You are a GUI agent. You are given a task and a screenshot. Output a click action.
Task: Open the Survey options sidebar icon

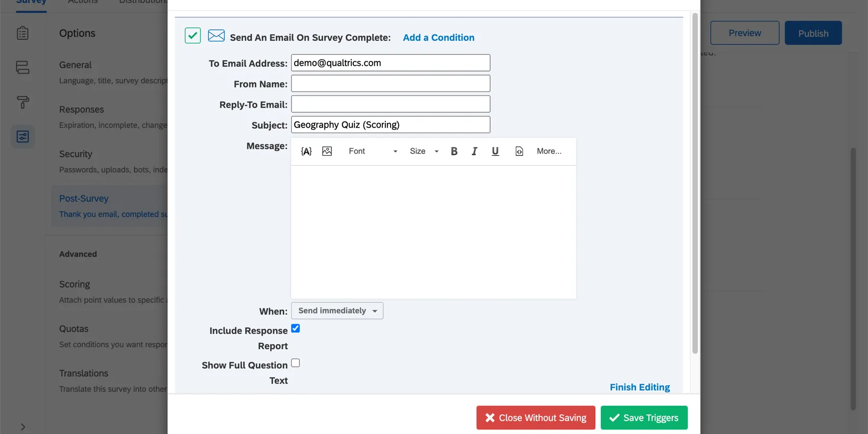22,136
